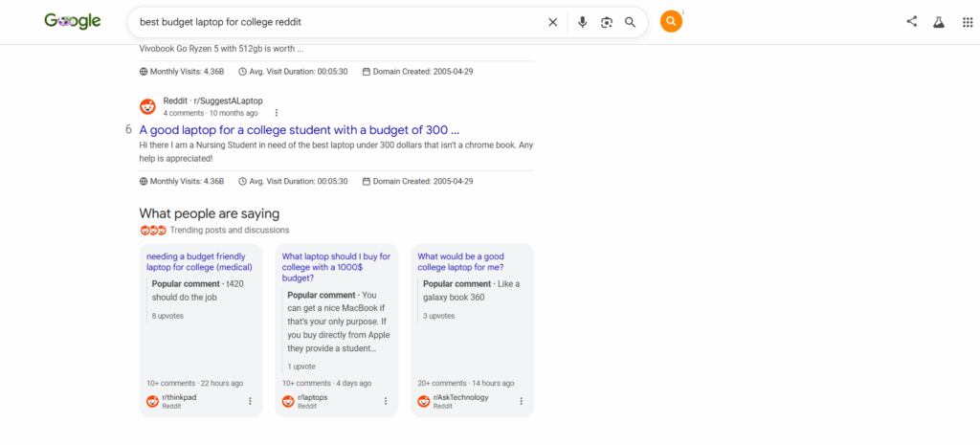
Task: Click the r/laptops subreddit label
Action: pos(313,397)
